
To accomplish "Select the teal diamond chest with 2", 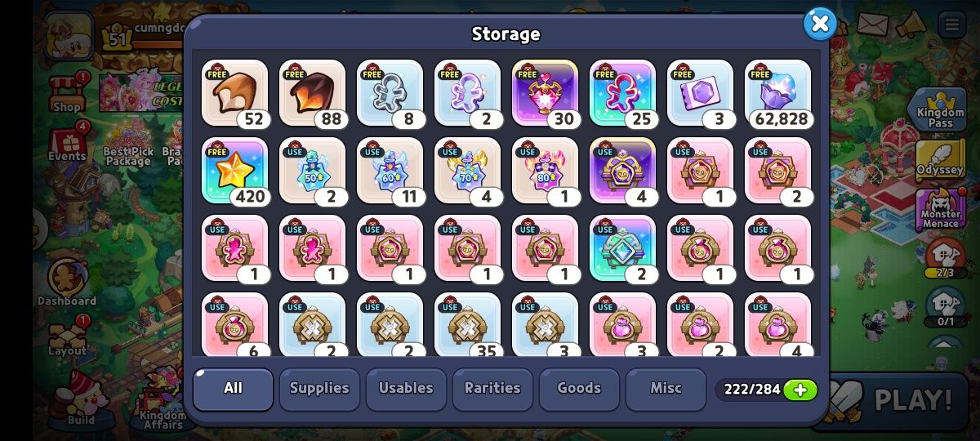I will pyautogui.click(x=622, y=248).
